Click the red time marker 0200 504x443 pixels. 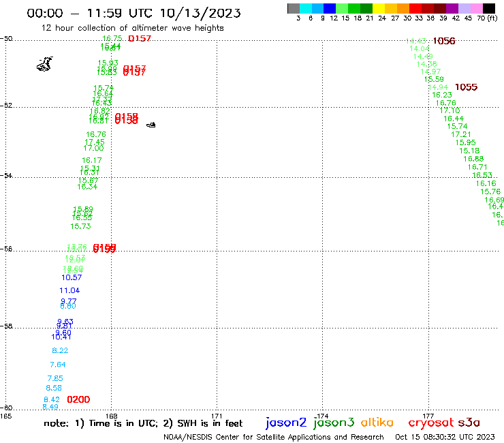pyautogui.click(x=78, y=399)
